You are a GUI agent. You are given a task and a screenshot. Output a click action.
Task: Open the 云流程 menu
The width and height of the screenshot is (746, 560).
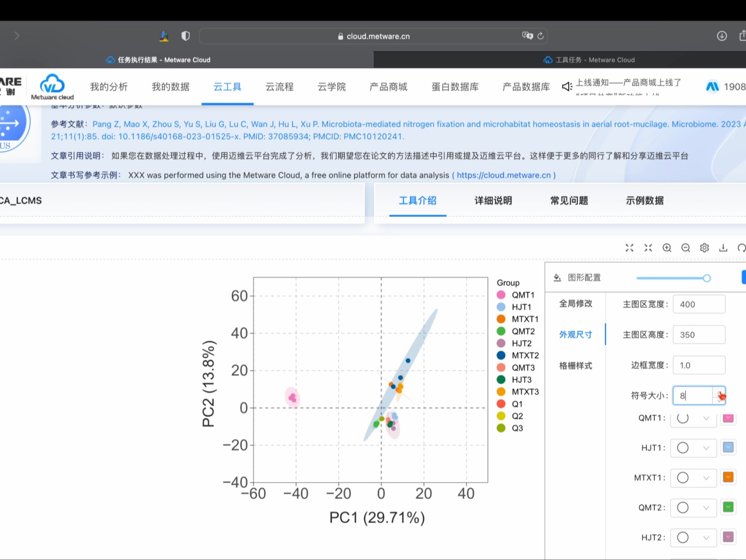click(x=280, y=87)
